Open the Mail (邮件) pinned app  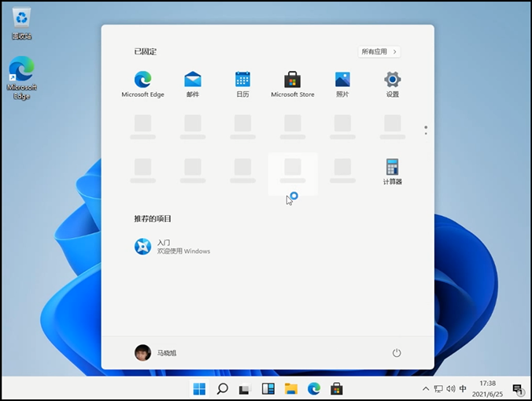pyautogui.click(x=193, y=84)
